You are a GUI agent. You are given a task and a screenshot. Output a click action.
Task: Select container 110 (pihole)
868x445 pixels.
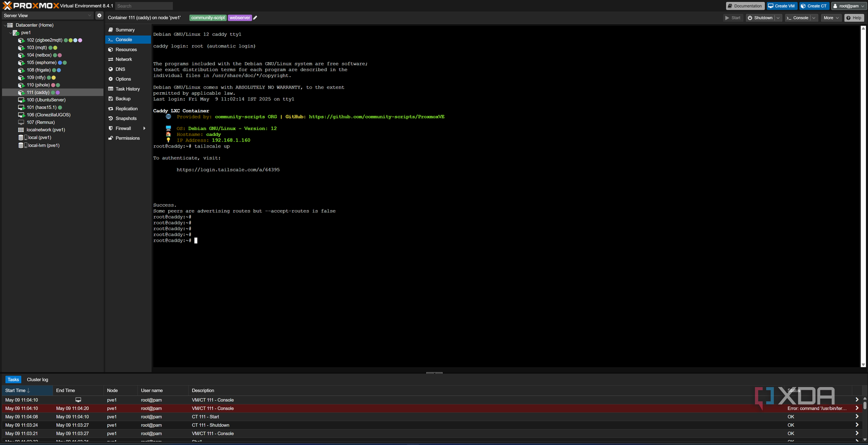(x=38, y=85)
